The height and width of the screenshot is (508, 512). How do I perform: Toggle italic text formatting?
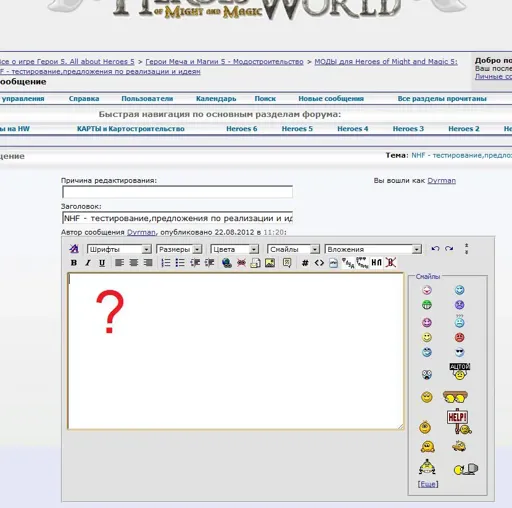[88, 263]
